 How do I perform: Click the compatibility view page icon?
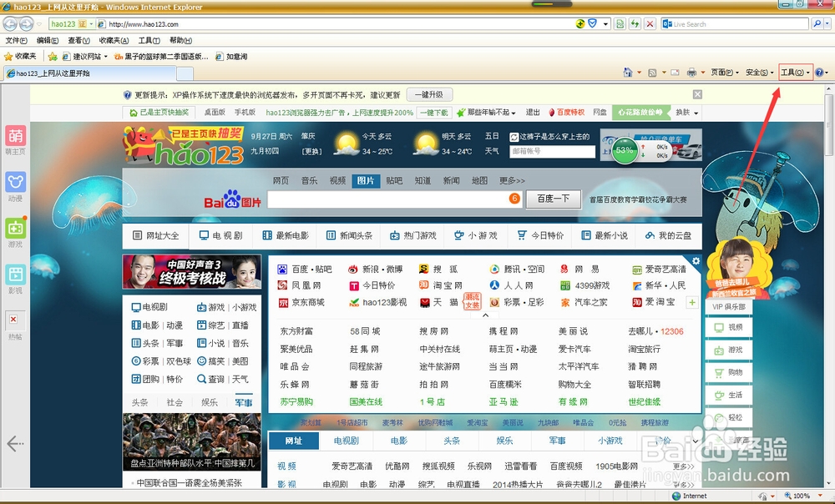pyautogui.click(x=620, y=24)
